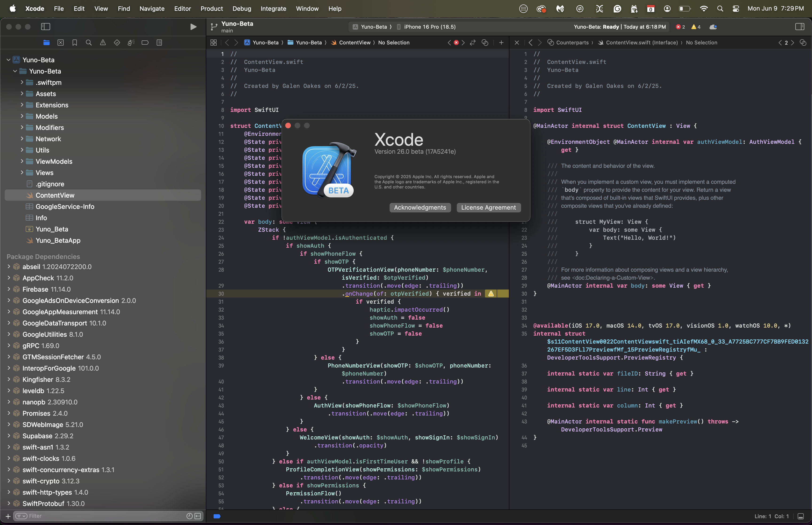Image resolution: width=812 pixels, height=525 pixels.
Task: Toggle the debug area at bottom right
Action: click(x=801, y=516)
